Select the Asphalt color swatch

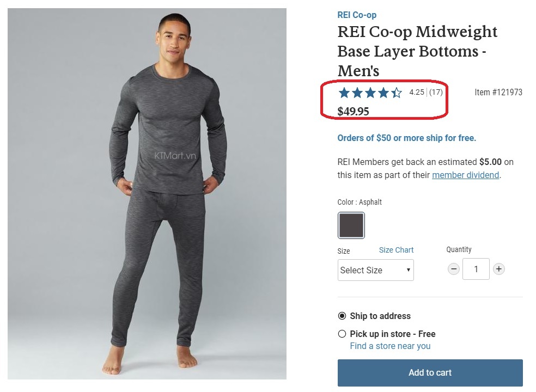[351, 225]
